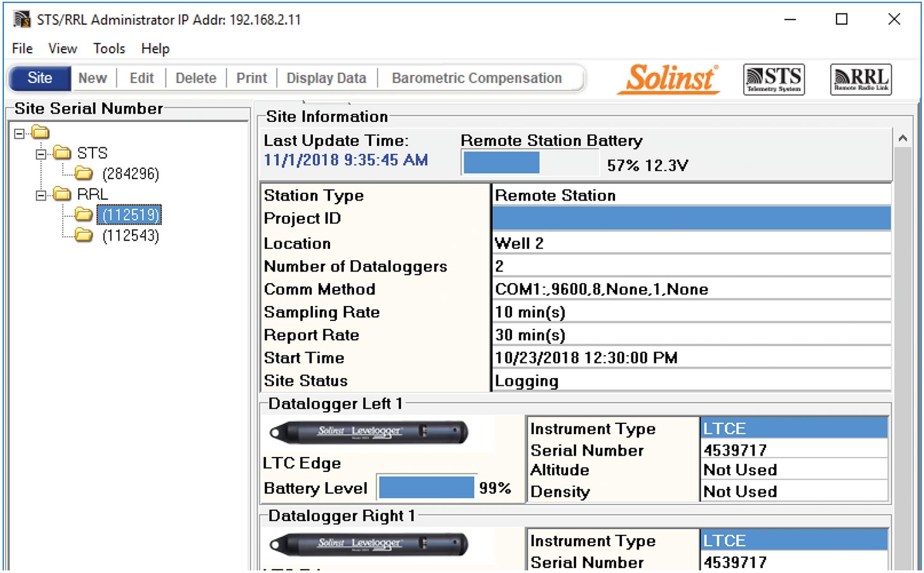Collapse the STS tree branch
Screen dimensions: 924x573
tap(41, 153)
